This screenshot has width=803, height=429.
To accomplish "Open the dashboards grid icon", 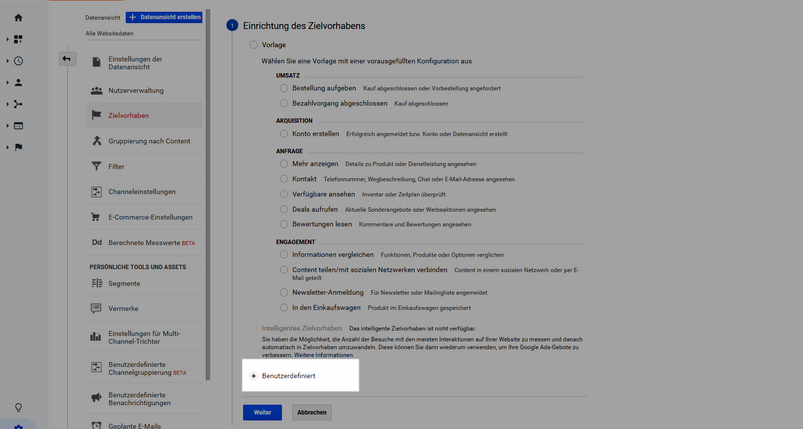I will pyautogui.click(x=18, y=39).
